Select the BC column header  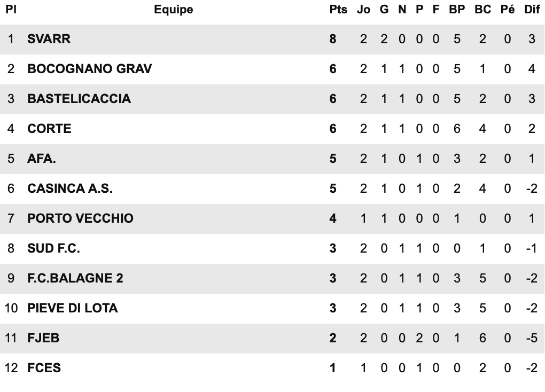[x=482, y=10]
